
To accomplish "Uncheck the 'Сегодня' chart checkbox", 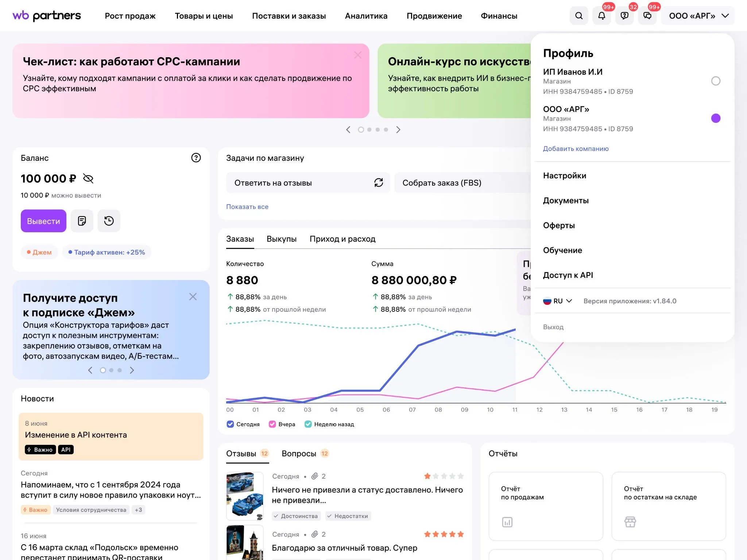I will [230, 424].
